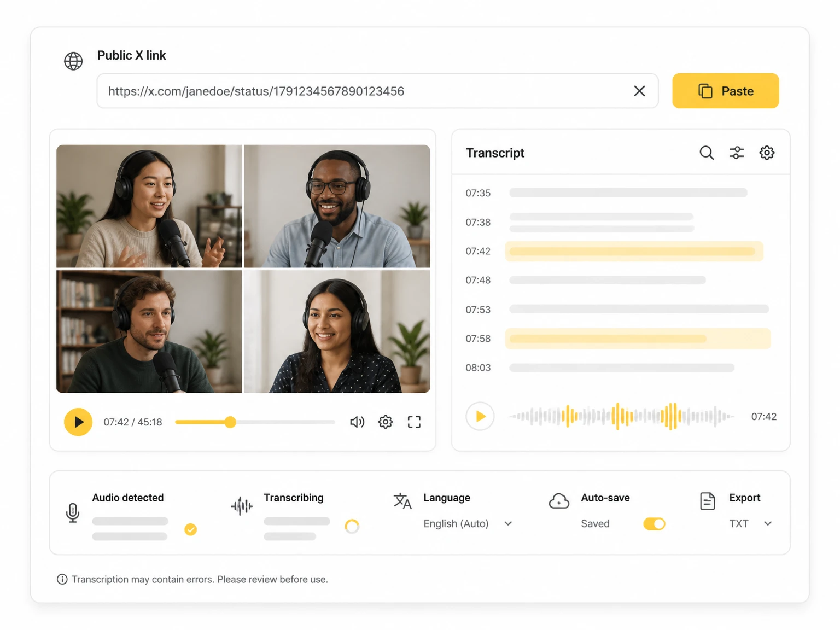Click the Transcribing loading spinner

352,526
